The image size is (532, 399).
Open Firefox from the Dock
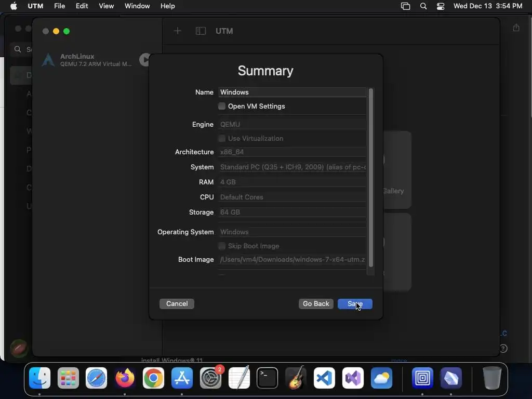click(x=125, y=378)
